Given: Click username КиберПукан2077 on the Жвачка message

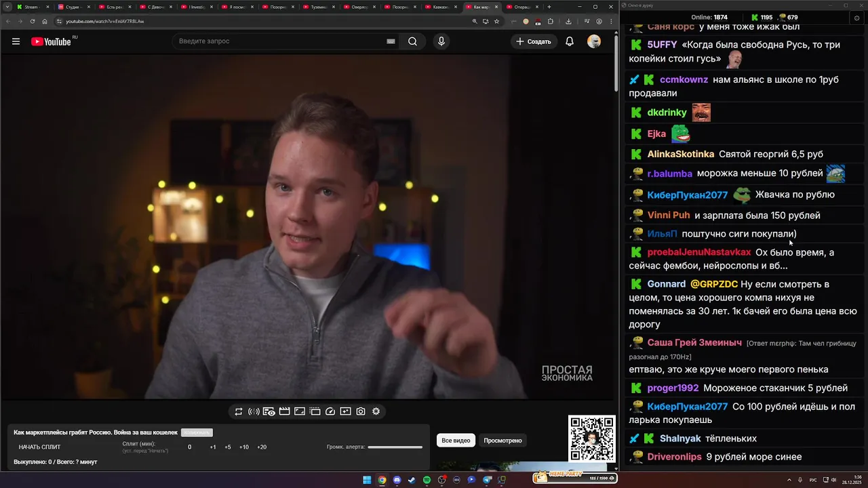Looking at the screenshot, I should [688, 195].
